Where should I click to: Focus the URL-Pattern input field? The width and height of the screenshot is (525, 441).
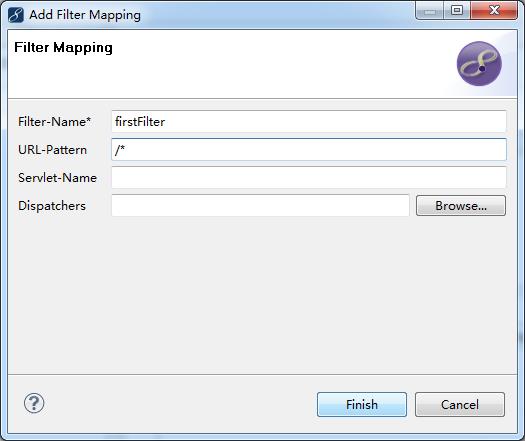(x=309, y=150)
